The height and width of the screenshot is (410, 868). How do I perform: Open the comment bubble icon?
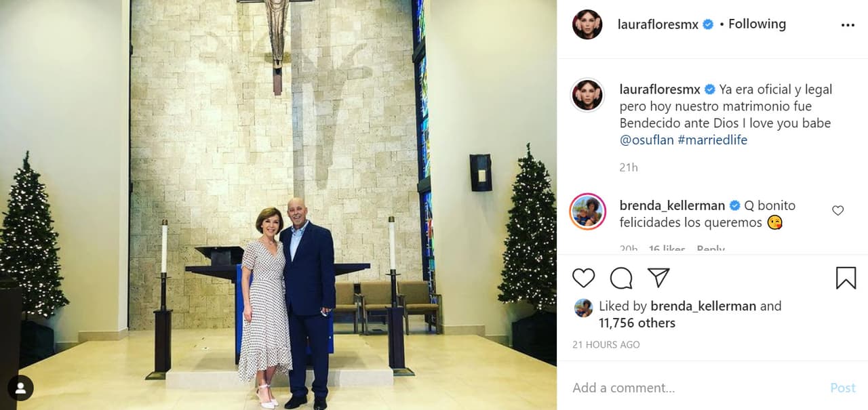(x=620, y=277)
